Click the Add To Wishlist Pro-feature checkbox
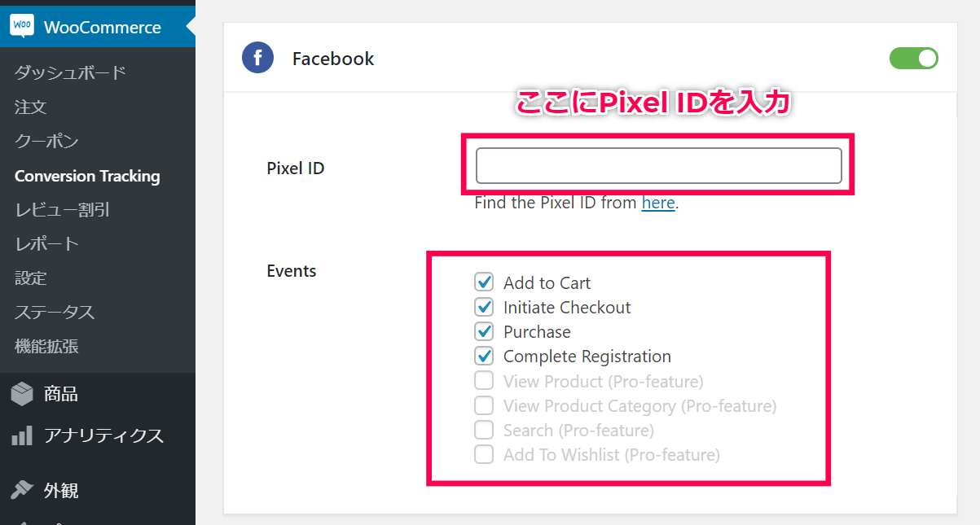 pyautogui.click(x=484, y=454)
